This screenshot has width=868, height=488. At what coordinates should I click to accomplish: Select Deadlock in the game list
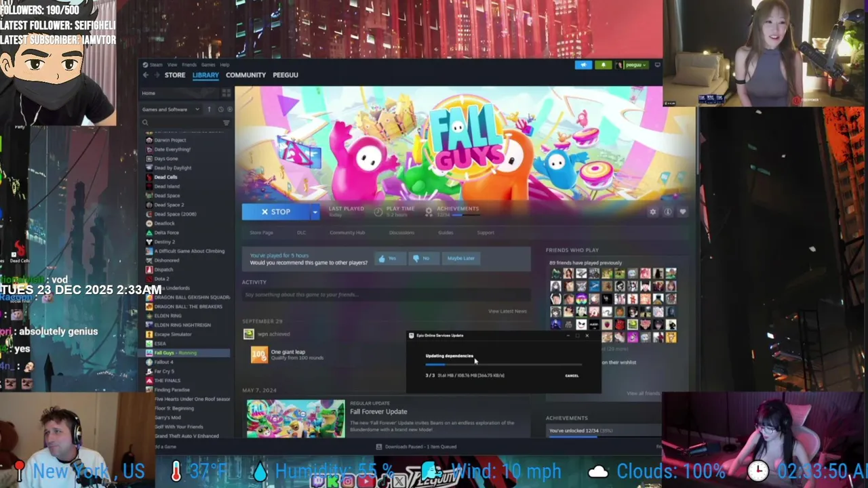(164, 223)
